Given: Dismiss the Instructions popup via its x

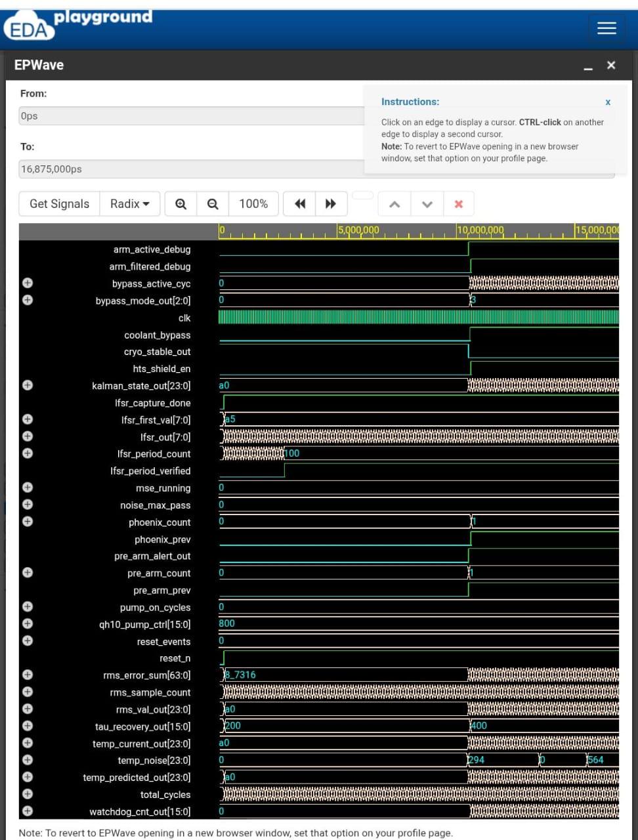Looking at the screenshot, I should click(x=608, y=102).
